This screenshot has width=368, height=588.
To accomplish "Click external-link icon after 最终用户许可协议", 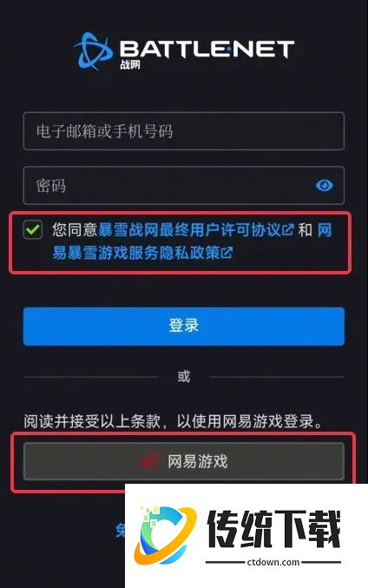I will [x=288, y=229].
